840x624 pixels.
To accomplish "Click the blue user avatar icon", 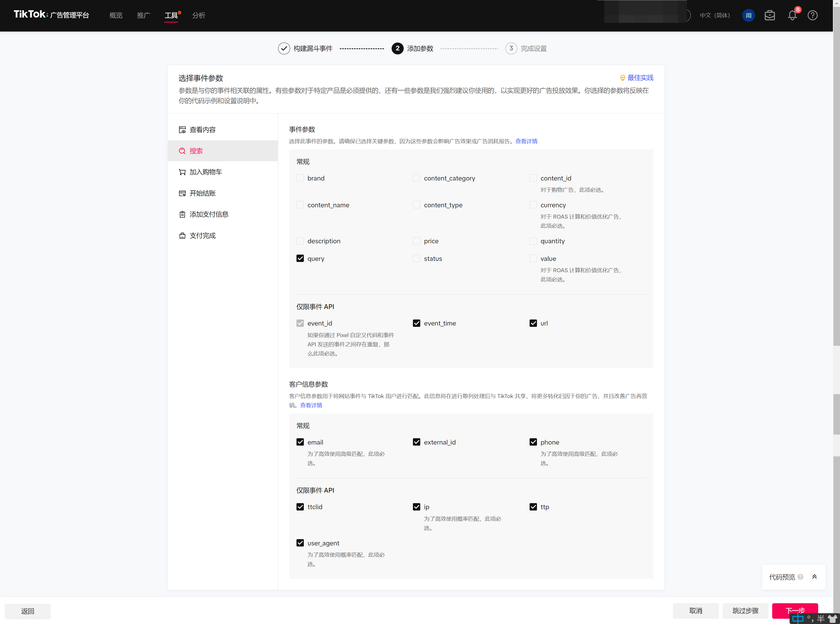I will tap(748, 16).
